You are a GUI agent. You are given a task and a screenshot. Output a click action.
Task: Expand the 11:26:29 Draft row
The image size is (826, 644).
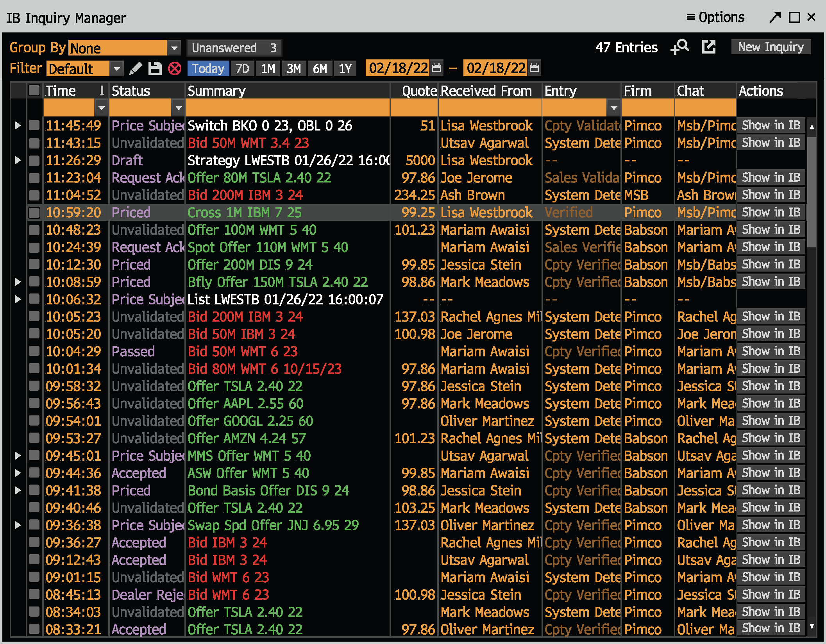pos(18,160)
